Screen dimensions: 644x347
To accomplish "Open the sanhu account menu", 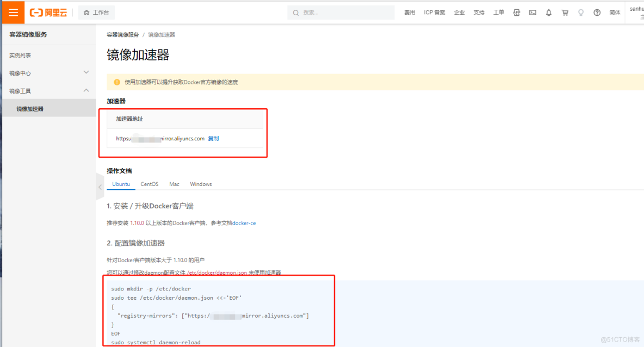I will (x=636, y=13).
